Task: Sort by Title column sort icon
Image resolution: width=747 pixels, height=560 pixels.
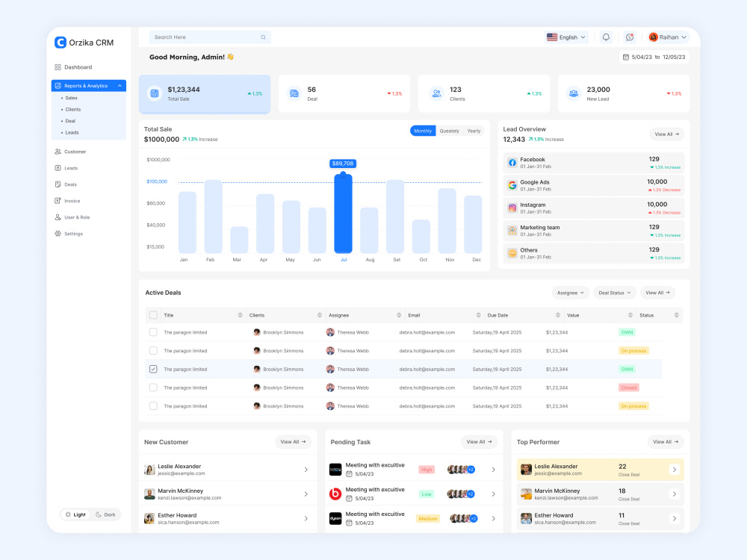Action: coord(240,315)
